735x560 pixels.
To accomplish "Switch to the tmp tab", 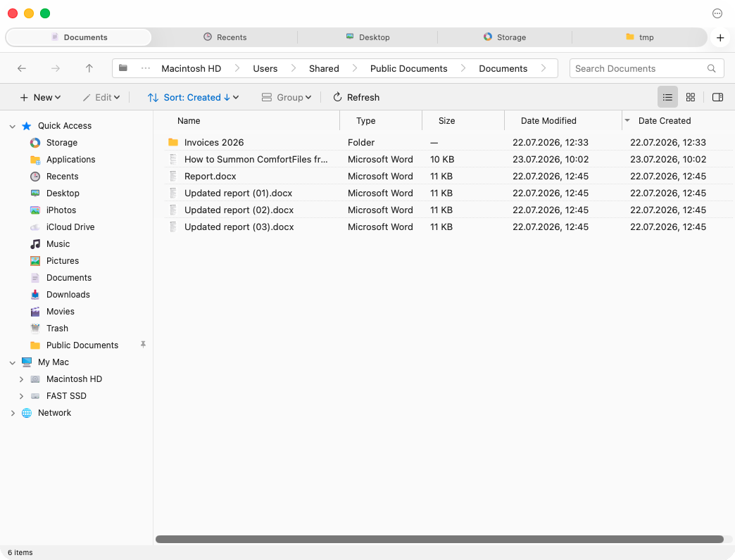I will click(x=639, y=37).
